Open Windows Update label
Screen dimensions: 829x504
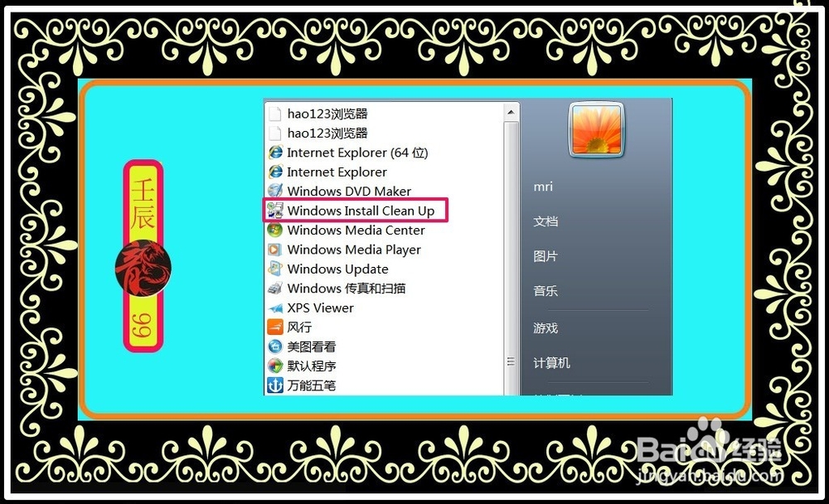pyautogui.click(x=338, y=269)
